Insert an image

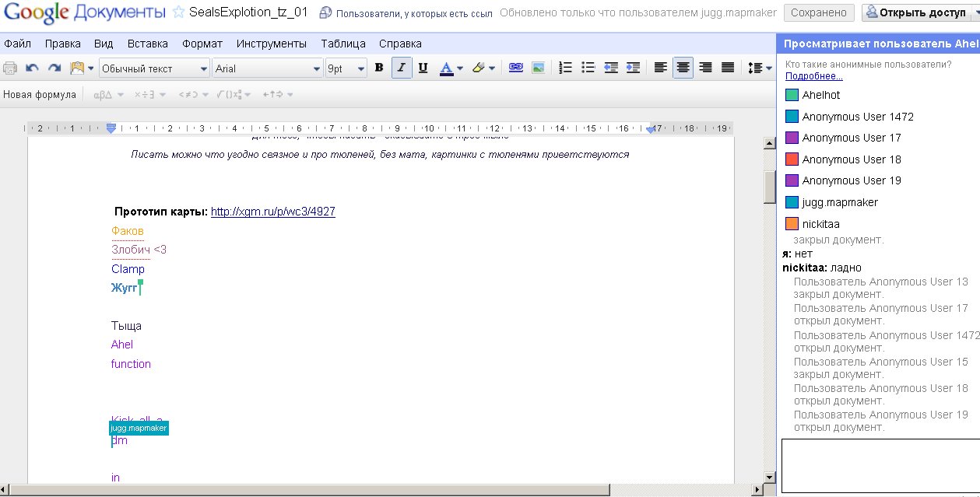click(538, 68)
